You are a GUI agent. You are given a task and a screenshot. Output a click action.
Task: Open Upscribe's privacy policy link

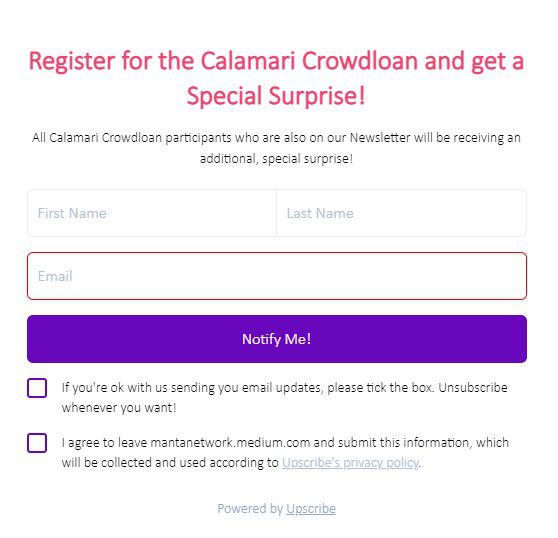tap(350, 463)
